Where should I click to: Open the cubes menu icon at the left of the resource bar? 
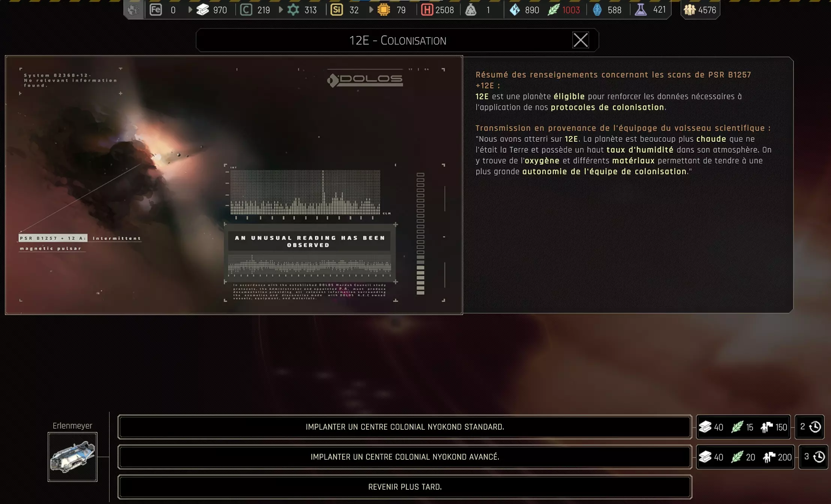pyautogui.click(x=133, y=10)
